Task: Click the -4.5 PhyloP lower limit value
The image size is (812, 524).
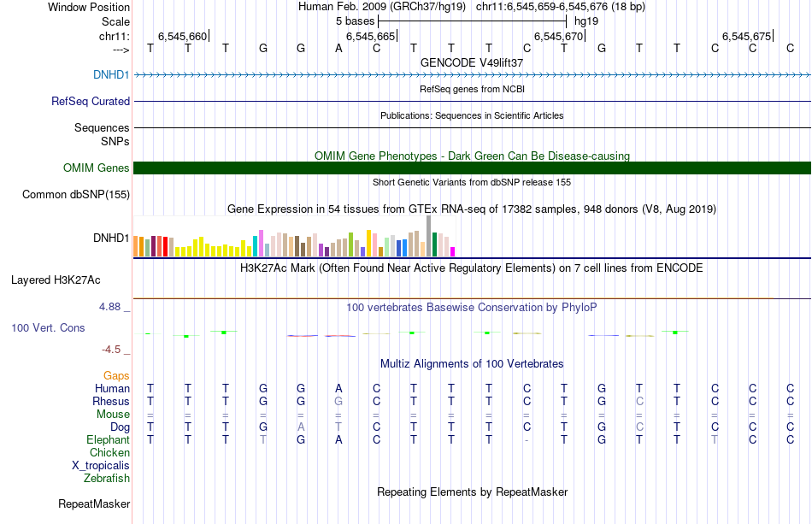Action: [111, 350]
